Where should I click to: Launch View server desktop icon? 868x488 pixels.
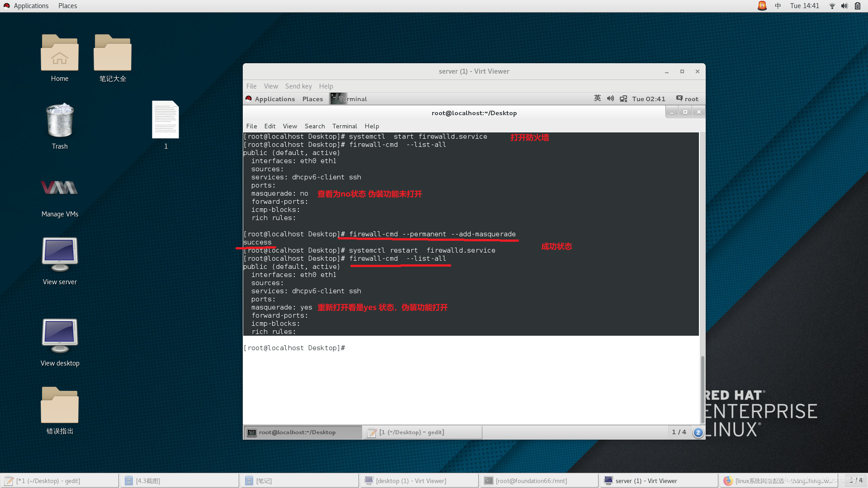pyautogui.click(x=60, y=261)
